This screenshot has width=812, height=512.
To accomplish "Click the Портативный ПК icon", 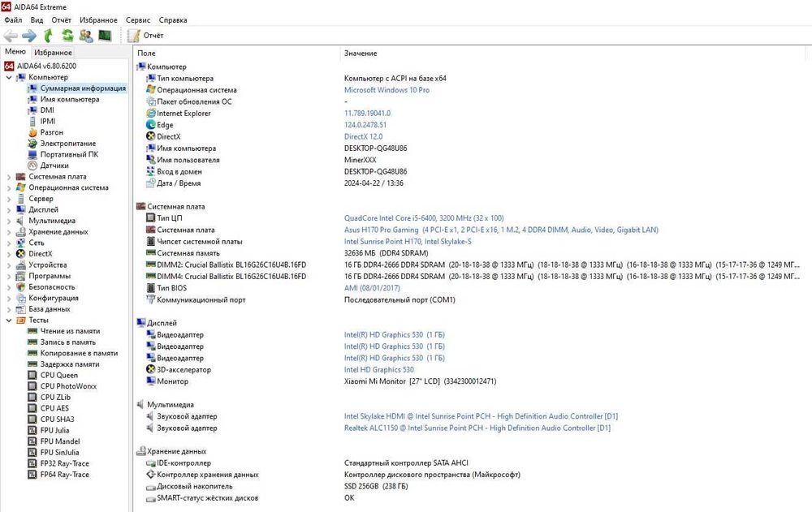I will point(32,154).
